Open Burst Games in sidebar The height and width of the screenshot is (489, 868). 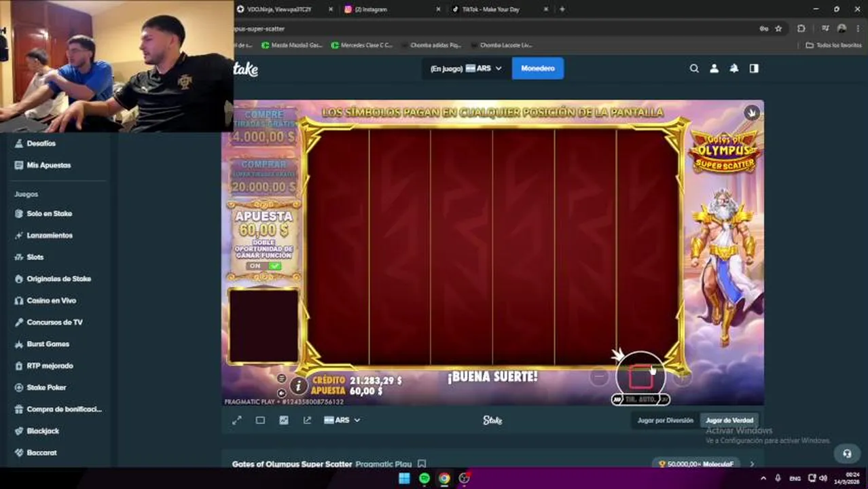[48, 344]
